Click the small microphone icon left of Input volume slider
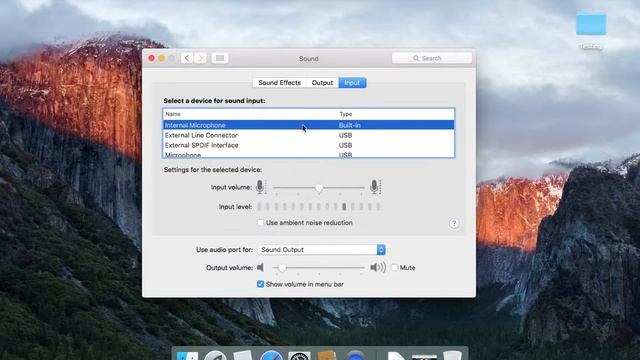 (x=260, y=187)
